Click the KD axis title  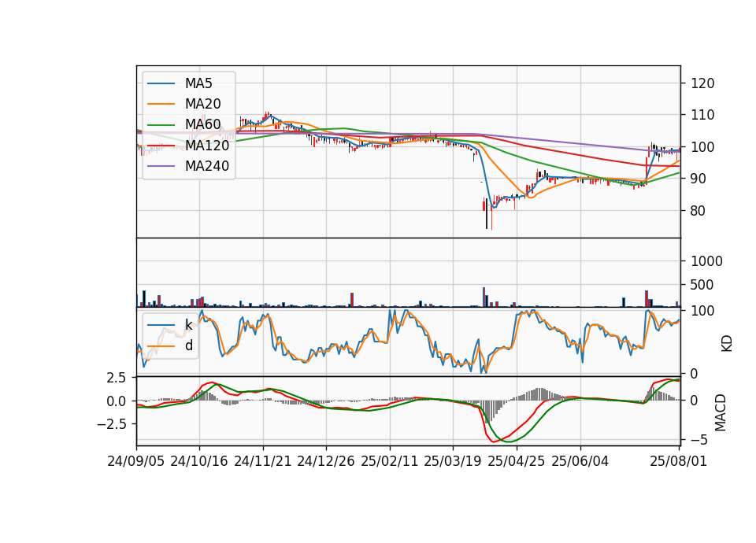(x=727, y=343)
